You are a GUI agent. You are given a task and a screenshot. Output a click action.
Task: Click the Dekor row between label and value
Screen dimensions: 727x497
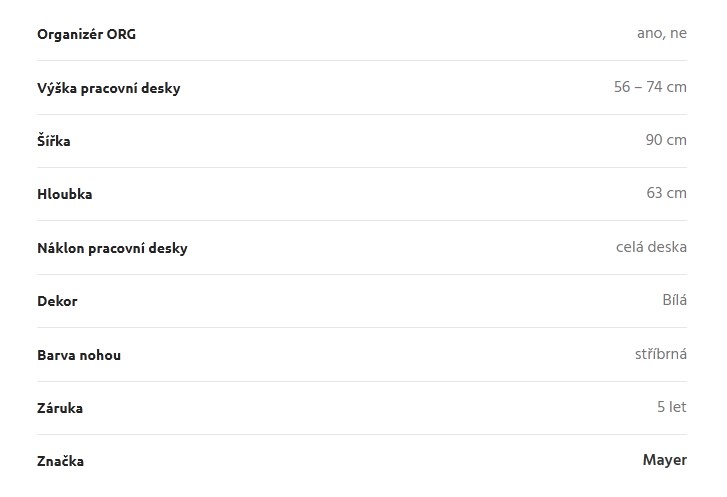(362, 301)
